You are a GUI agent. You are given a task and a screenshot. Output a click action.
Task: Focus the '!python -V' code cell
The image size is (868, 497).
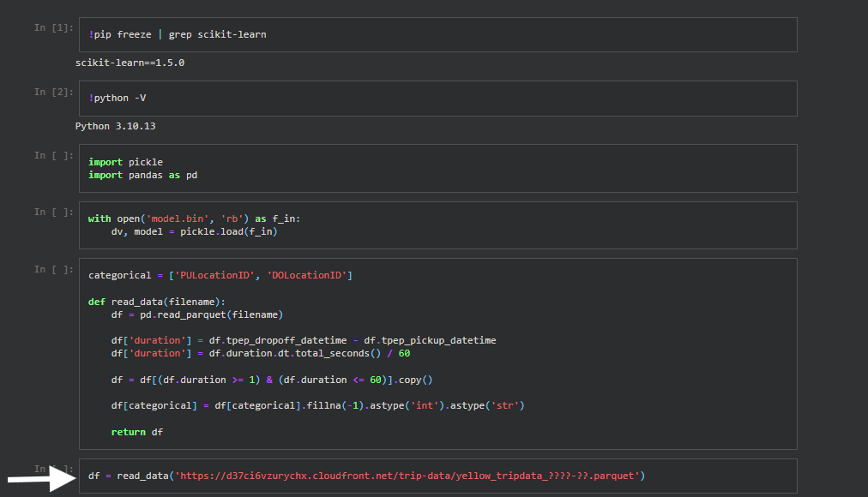coord(438,99)
